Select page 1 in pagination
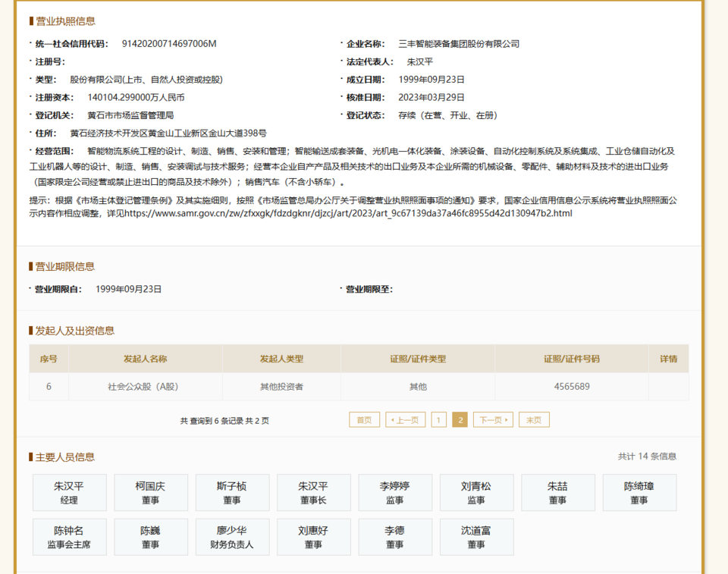Image resolution: width=728 pixels, height=574 pixels. pyautogui.click(x=438, y=420)
